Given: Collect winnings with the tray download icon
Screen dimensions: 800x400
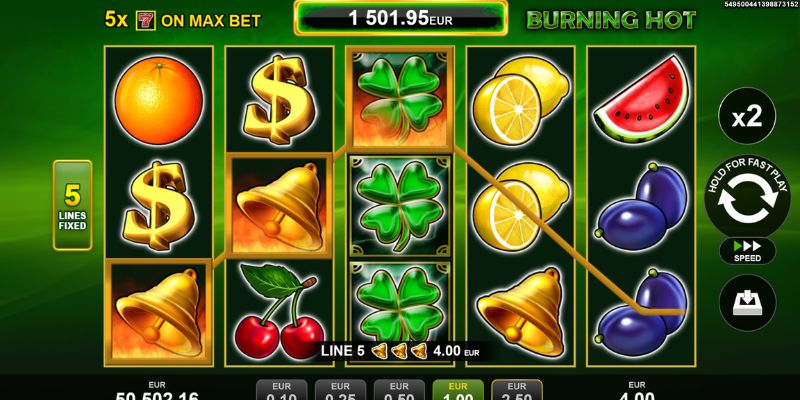Looking at the screenshot, I should tap(747, 303).
